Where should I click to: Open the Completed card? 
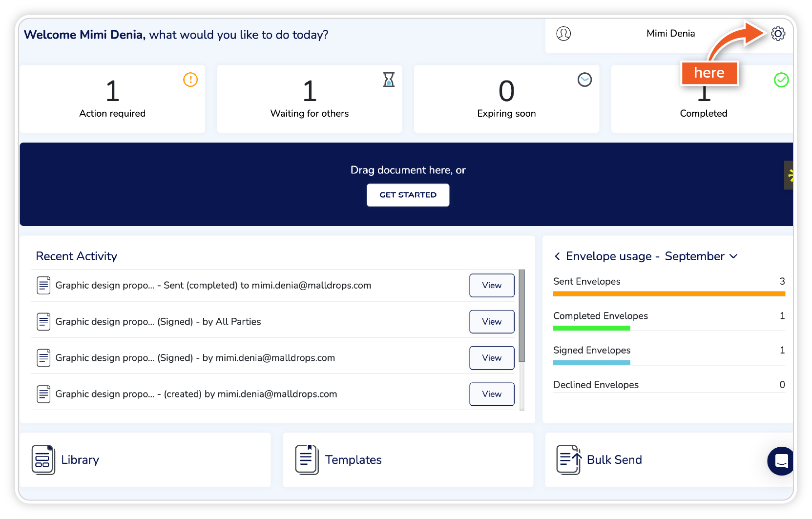point(702,99)
